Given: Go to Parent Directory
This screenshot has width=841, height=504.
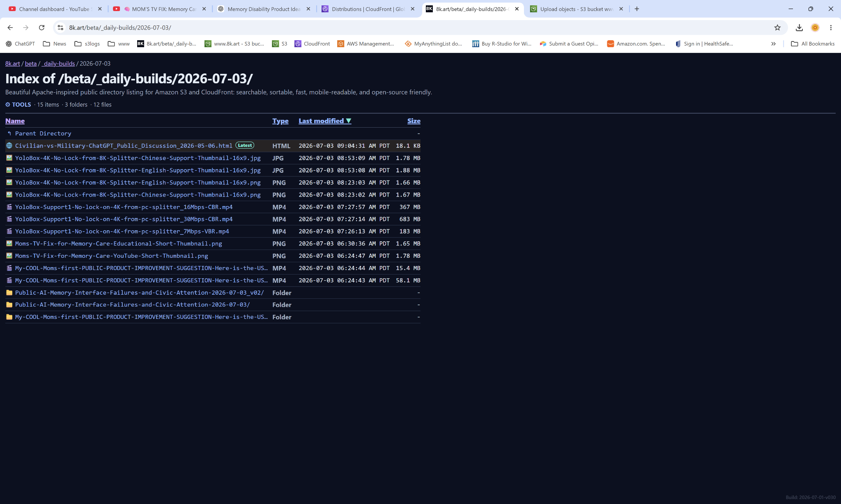Looking at the screenshot, I should coord(43,133).
